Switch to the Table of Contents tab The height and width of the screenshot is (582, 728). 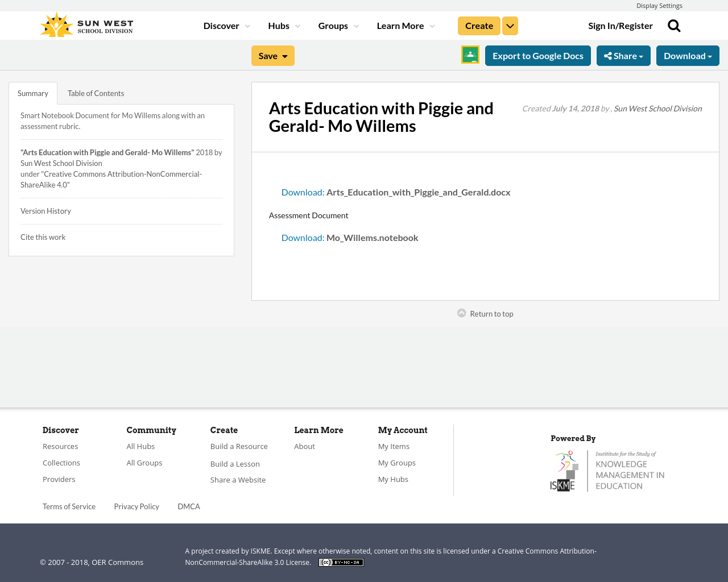pos(95,92)
